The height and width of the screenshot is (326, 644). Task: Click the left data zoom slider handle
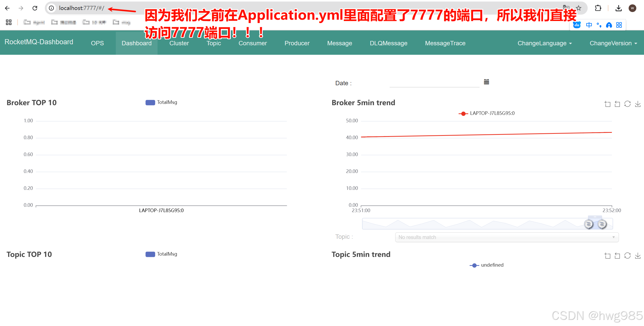[588, 224]
